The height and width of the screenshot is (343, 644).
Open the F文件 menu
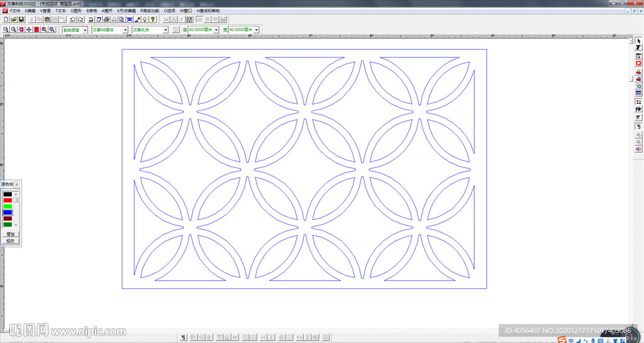point(15,11)
